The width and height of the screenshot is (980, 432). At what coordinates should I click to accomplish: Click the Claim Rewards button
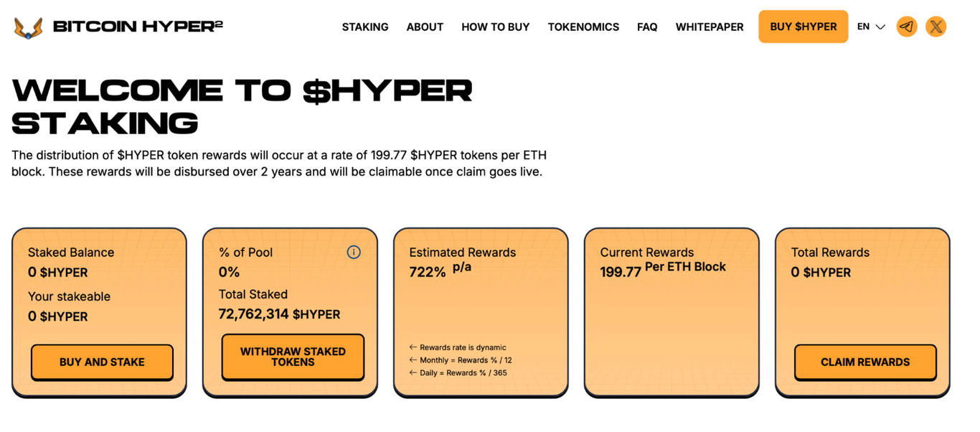(865, 362)
